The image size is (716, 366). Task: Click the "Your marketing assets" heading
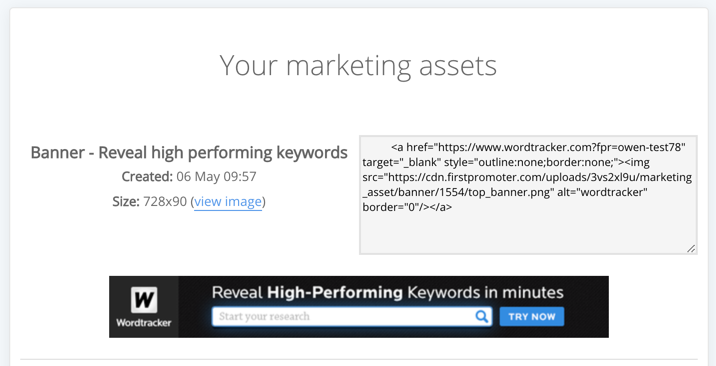tap(358, 65)
